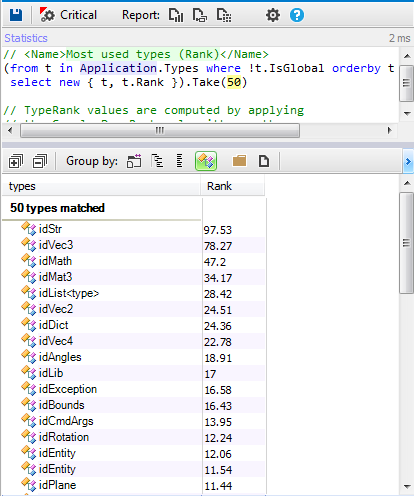This screenshot has width=414, height=496.
Task: Group results by assembly icon
Action: pos(134,161)
